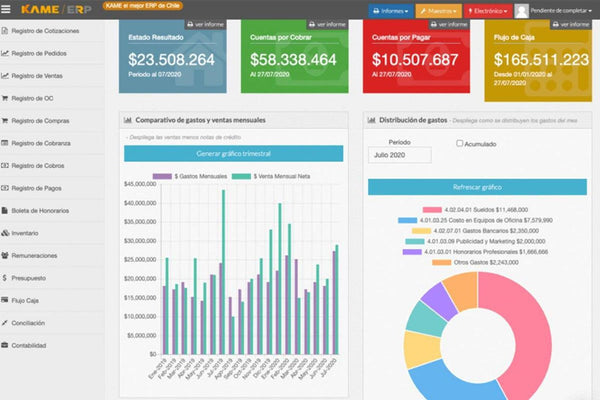Click the Remuneraciones people icon
This screenshot has width=600, height=400.
pos(6,255)
